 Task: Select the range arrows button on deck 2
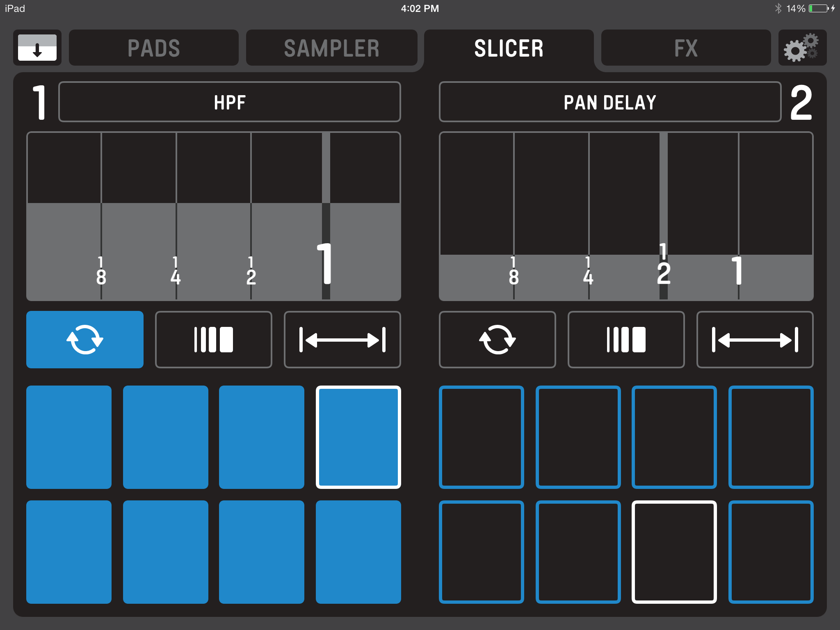[755, 340]
